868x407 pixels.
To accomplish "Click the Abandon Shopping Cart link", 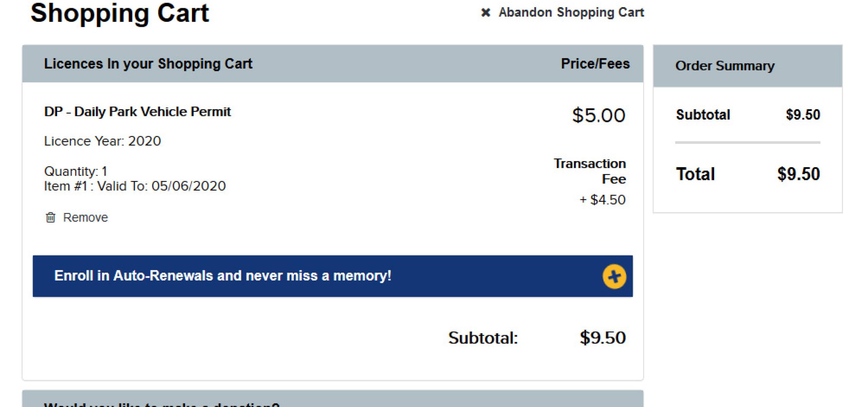I will (571, 13).
